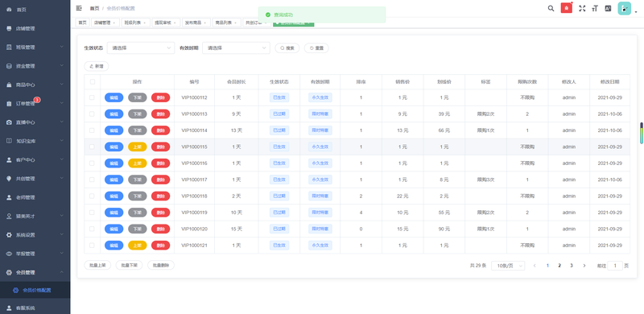
Task: Click the 前往 page number input
Action: tap(615, 266)
